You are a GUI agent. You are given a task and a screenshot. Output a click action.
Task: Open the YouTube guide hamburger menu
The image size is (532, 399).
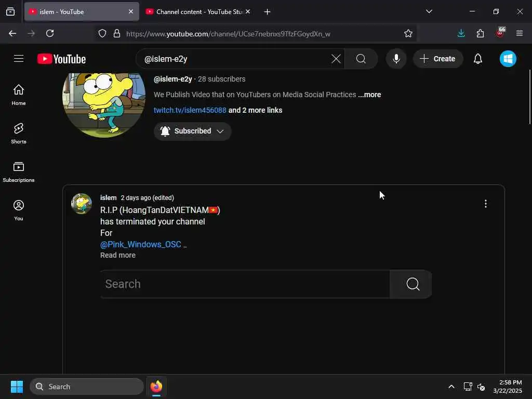(19, 59)
